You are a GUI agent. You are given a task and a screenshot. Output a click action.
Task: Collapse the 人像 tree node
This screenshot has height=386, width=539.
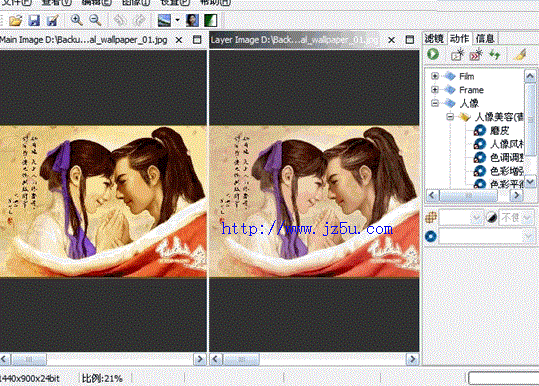point(434,103)
